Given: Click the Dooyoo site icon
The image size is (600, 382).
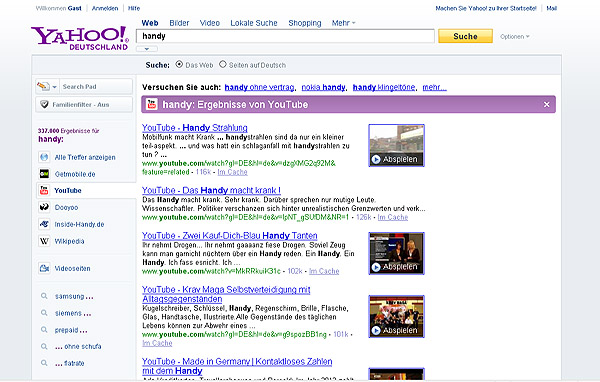Looking at the screenshot, I should point(44,207).
